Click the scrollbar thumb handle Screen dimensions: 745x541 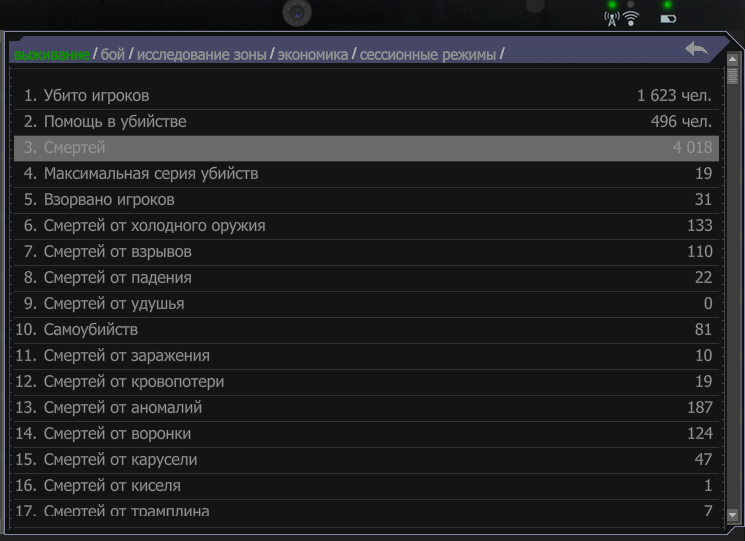pyautogui.click(x=733, y=76)
